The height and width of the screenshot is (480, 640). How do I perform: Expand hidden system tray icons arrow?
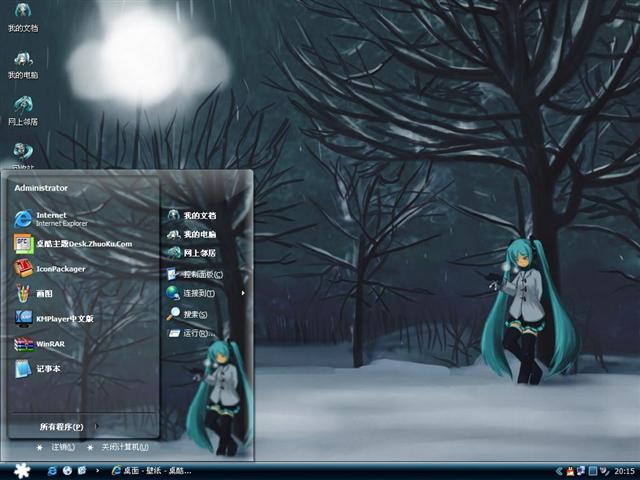click(x=560, y=471)
